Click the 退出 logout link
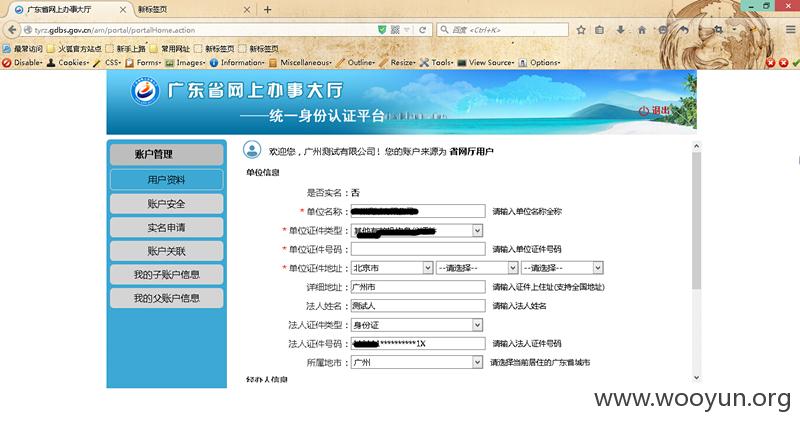 tap(655, 111)
